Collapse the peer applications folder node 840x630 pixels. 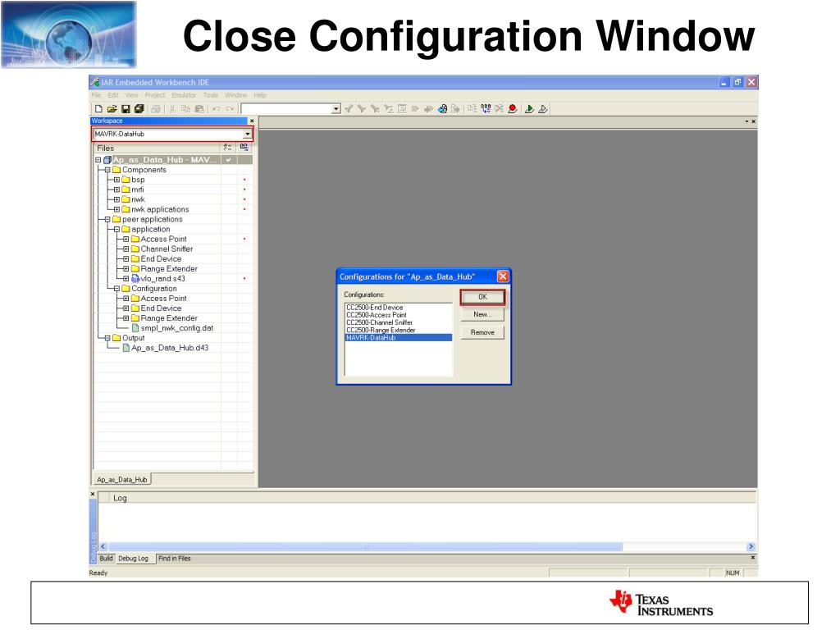[107, 219]
